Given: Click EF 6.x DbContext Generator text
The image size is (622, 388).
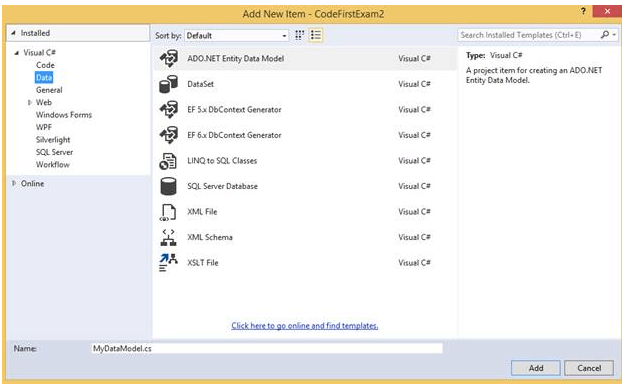Looking at the screenshot, I should [234, 135].
